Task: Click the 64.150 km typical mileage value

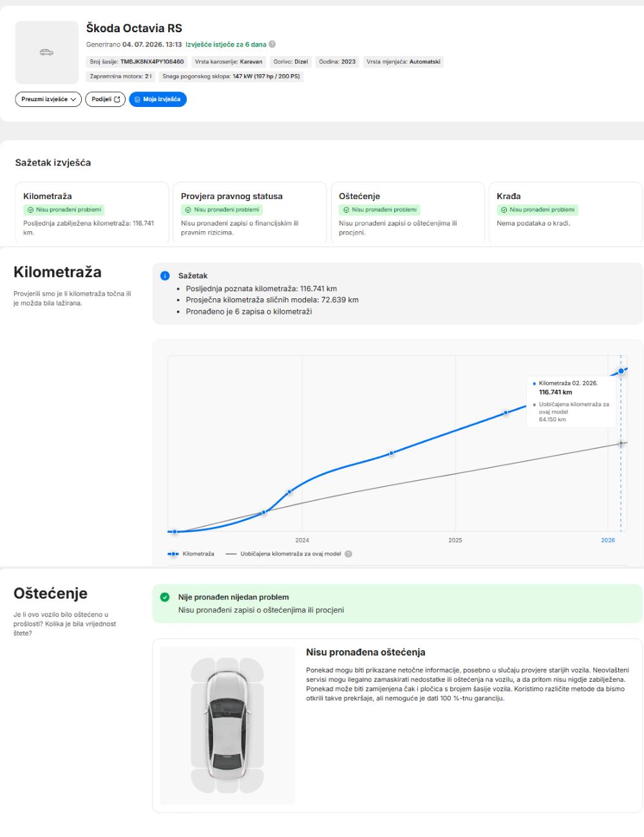Action: click(x=553, y=419)
